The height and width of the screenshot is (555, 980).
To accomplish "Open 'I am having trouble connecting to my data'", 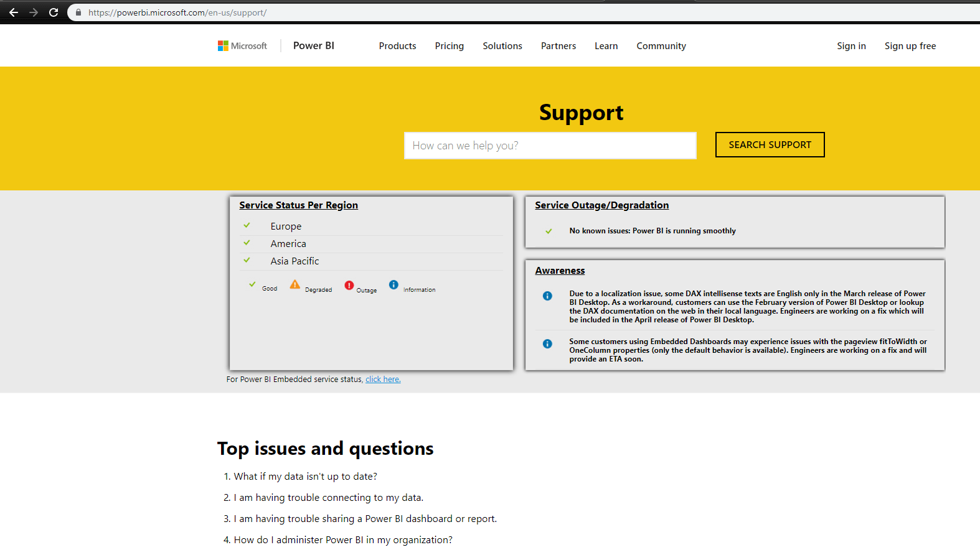I will coord(329,498).
